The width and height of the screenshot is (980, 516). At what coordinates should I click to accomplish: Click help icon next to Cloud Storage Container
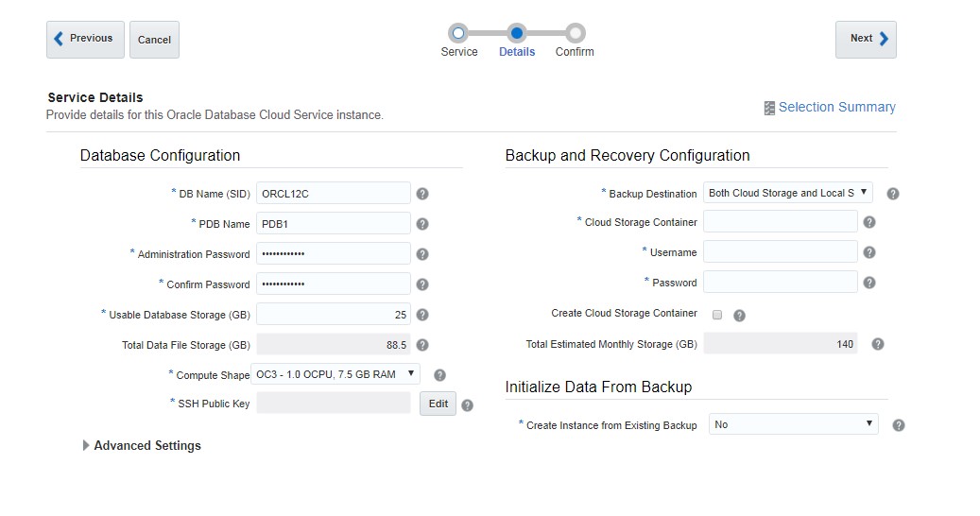[x=869, y=222]
